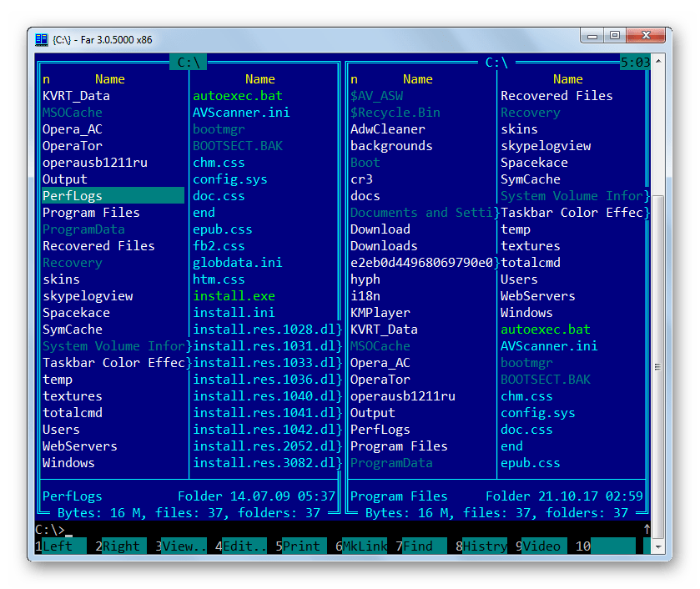Screen dimensions: 700x589
Task: Select Program Files in the left panel
Action: click(91, 213)
